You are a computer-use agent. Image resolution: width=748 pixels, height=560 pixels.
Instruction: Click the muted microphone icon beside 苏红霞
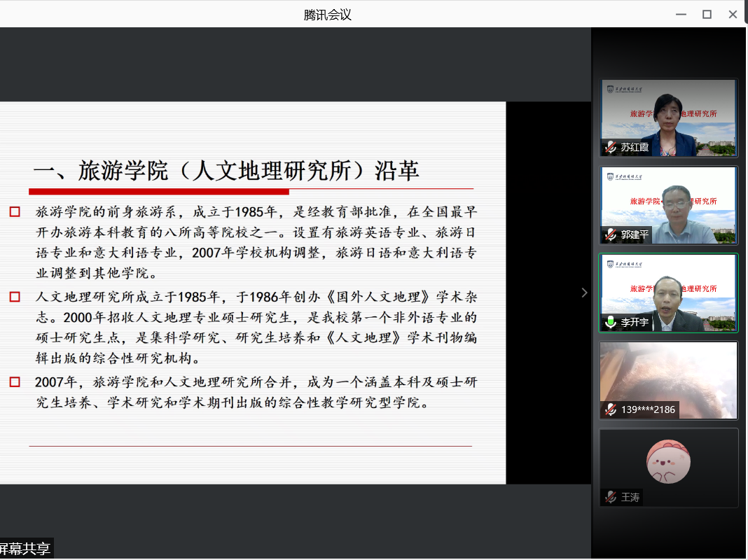click(611, 148)
